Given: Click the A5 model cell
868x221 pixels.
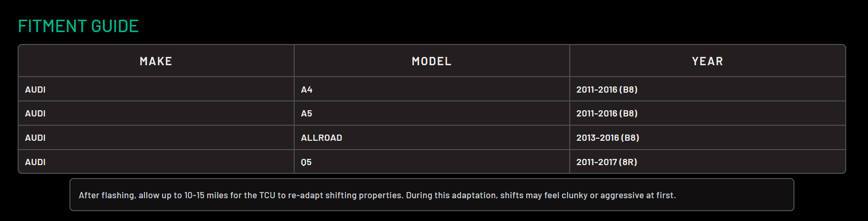Looking at the screenshot, I should (307, 113).
